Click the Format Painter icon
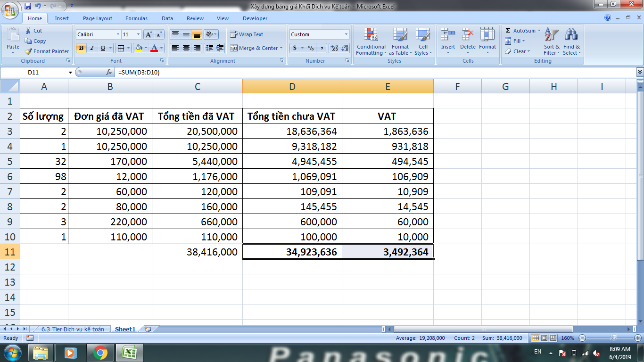 point(29,51)
